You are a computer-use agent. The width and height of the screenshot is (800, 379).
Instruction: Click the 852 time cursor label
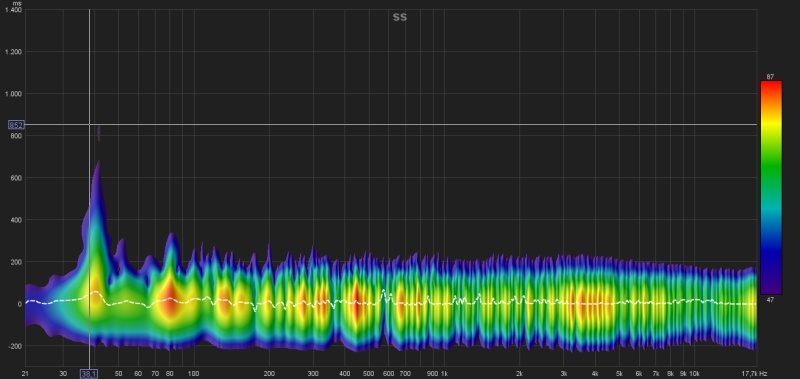16,125
